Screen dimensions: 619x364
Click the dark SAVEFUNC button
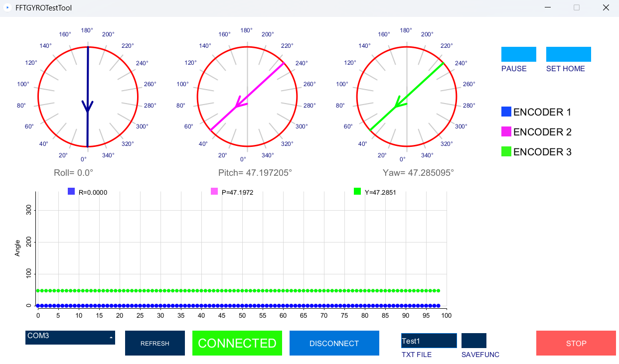tap(473, 341)
